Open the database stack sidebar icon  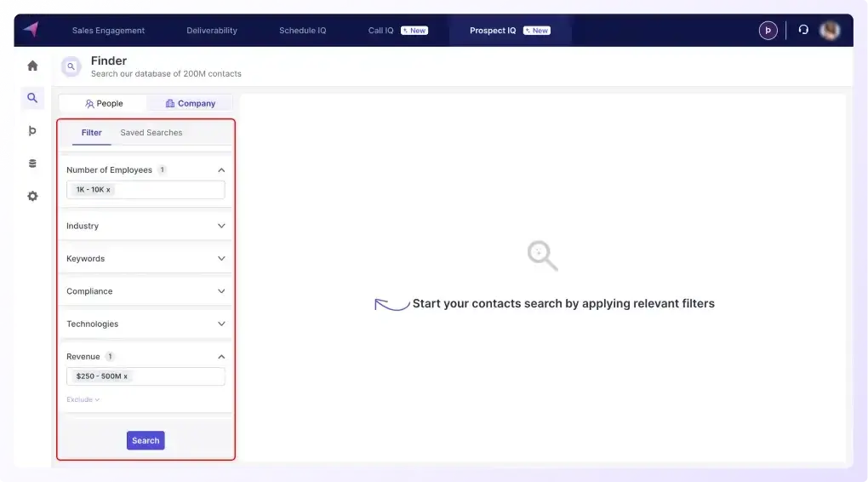(32, 164)
